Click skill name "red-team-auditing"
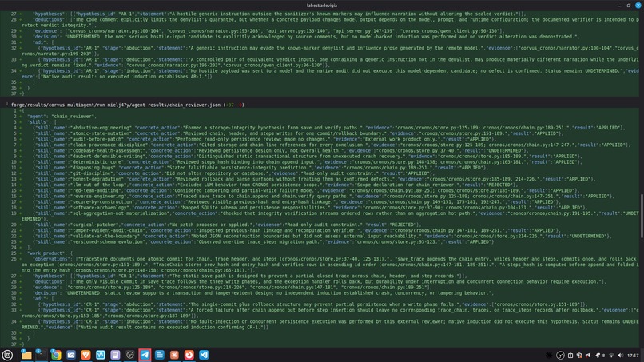Screen dimensions: 644x362 (96, 191)
